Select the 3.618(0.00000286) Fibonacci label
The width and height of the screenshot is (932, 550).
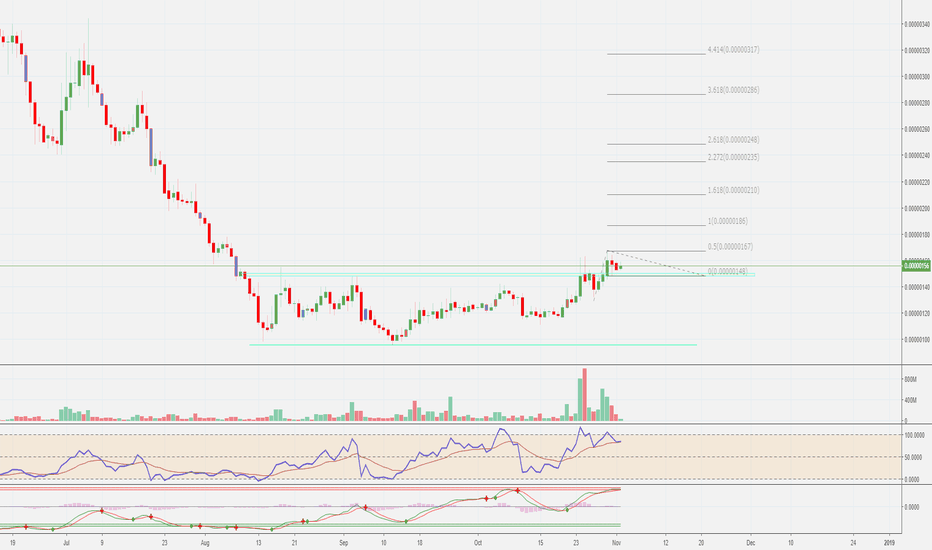coord(733,90)
